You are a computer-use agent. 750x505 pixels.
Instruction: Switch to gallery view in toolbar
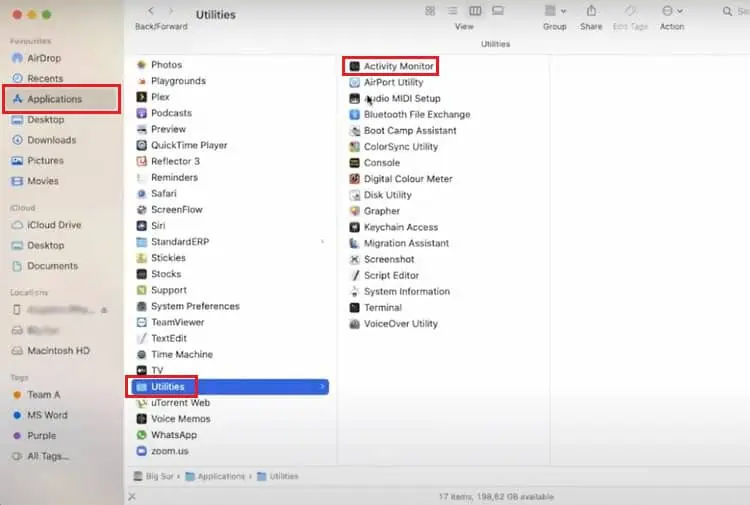tap(498, 11)
